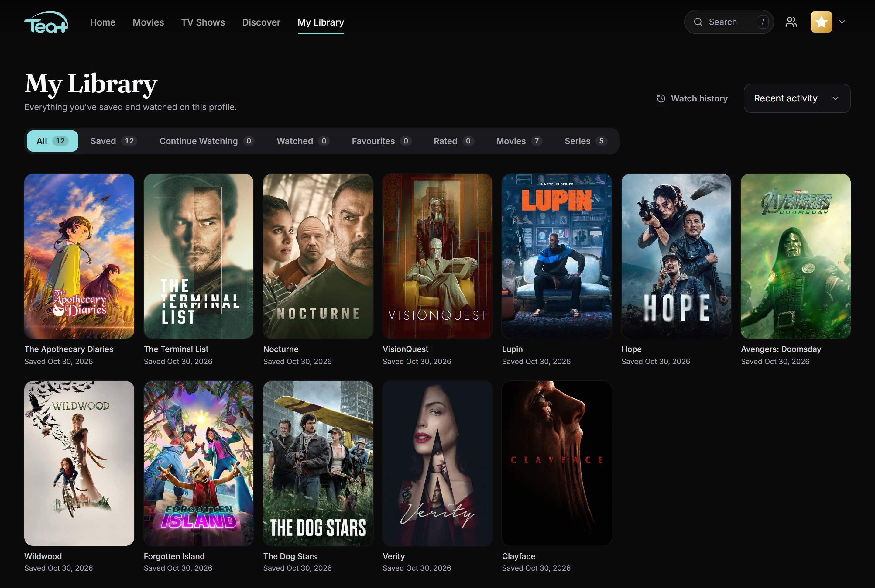Open the Hope poster
The width and height of the screenshot is (875, 588).
coord(676,256)
